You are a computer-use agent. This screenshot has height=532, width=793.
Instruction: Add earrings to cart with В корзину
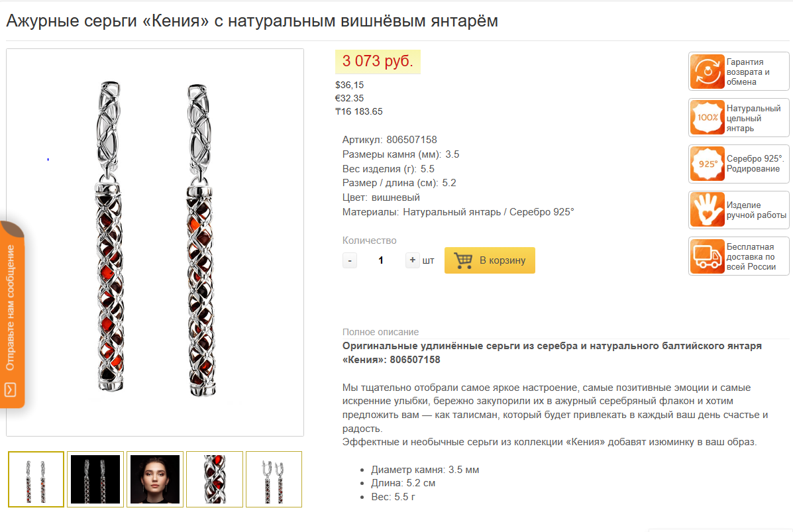coord(490,260)
